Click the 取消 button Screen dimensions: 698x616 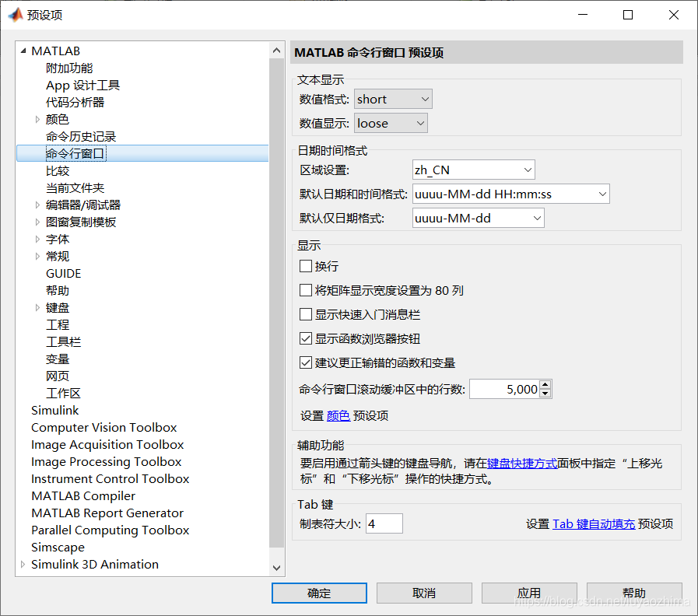(x=424, y=593)
